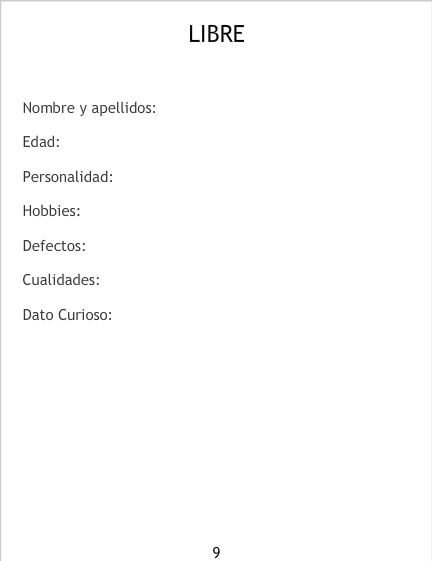Click the word Curioso:
This screenshot has width=432, height=561.
point(85,315)
